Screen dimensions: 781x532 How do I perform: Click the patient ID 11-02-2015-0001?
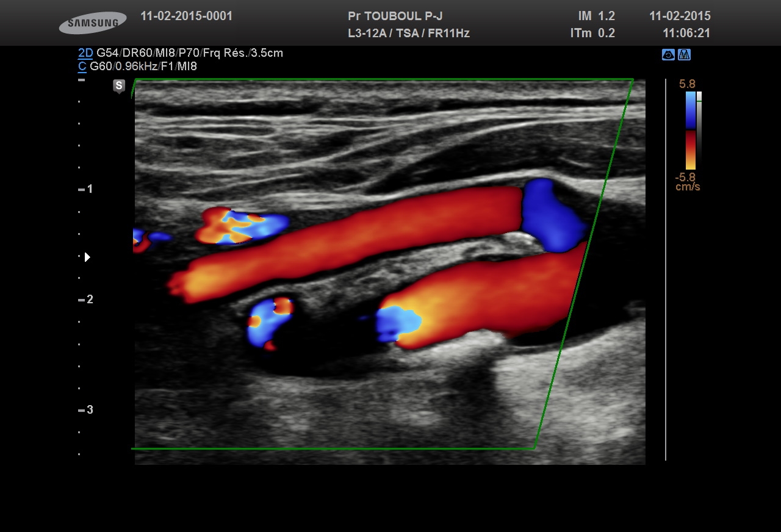click(x=186, y=16)
